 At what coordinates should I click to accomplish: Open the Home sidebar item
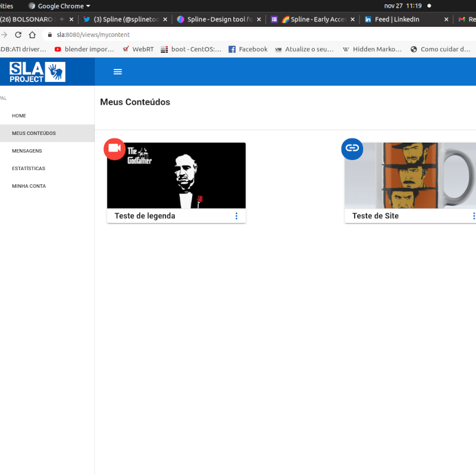tap(19, 116)
